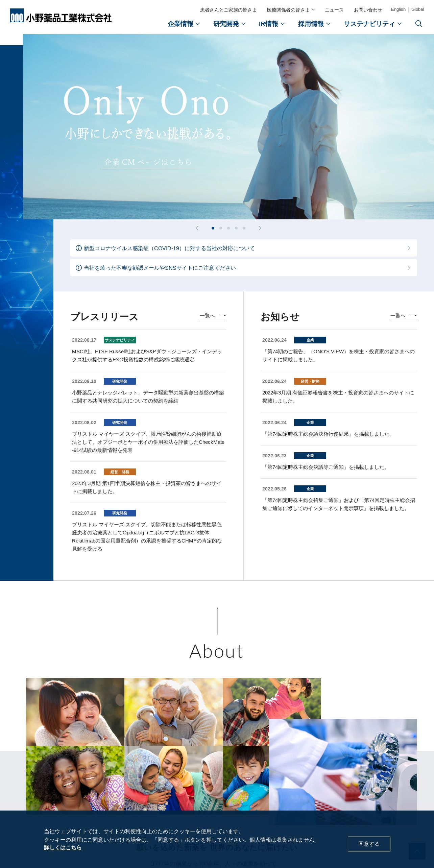434x868 pixels.
Task: Open COVID-19 response notice
Action: click(244, 248)
